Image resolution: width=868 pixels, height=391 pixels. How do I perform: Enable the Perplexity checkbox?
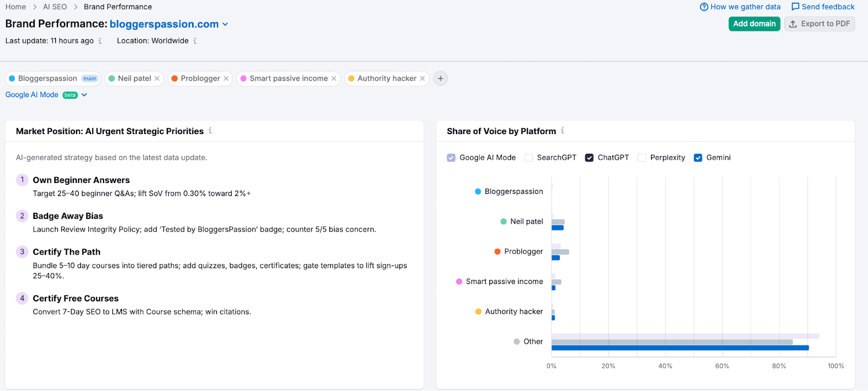pyautogui.click(x=642, y=158)
